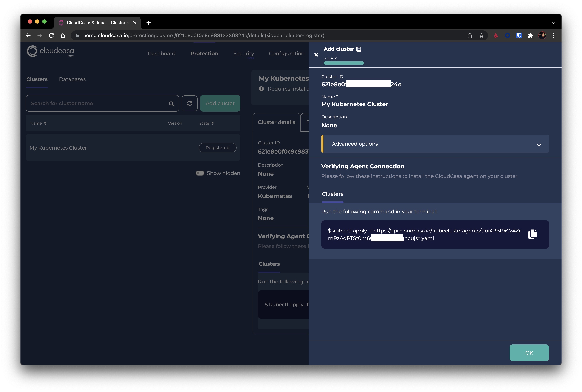Open the Configuration menu
582x392 pixels.
click(287, 53)
